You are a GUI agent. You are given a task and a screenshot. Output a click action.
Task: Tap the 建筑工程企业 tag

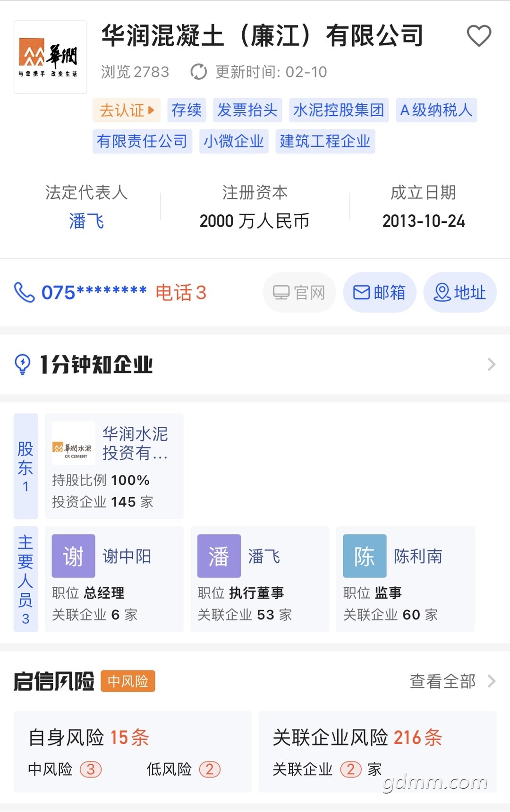click(325, 141)
